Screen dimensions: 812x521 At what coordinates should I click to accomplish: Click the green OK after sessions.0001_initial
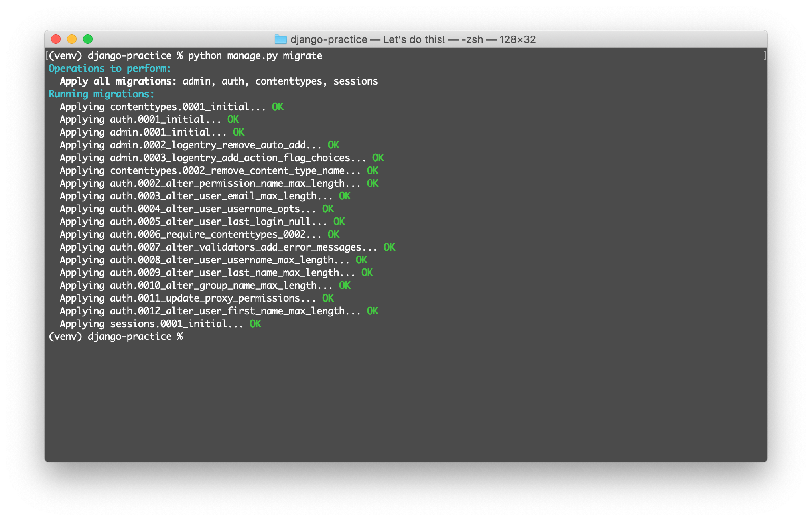coord(255,324)
